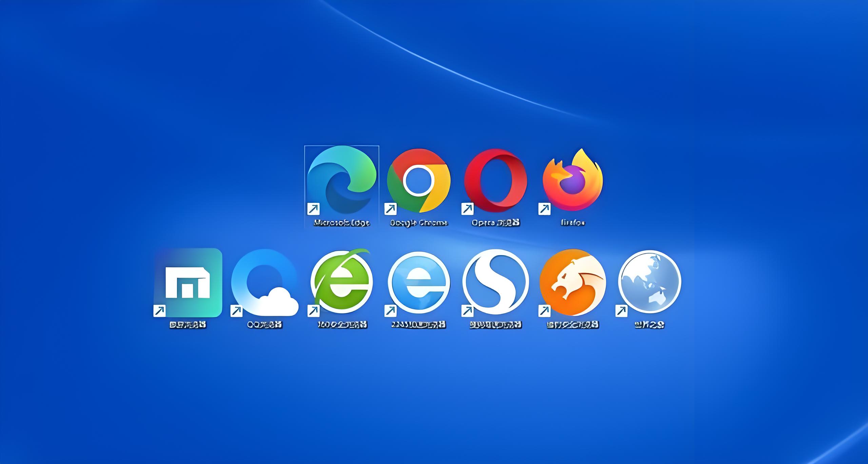Select the Maxthon square teal icon
The height and width of the screenshot is (464, 868).
click(188, 283)
